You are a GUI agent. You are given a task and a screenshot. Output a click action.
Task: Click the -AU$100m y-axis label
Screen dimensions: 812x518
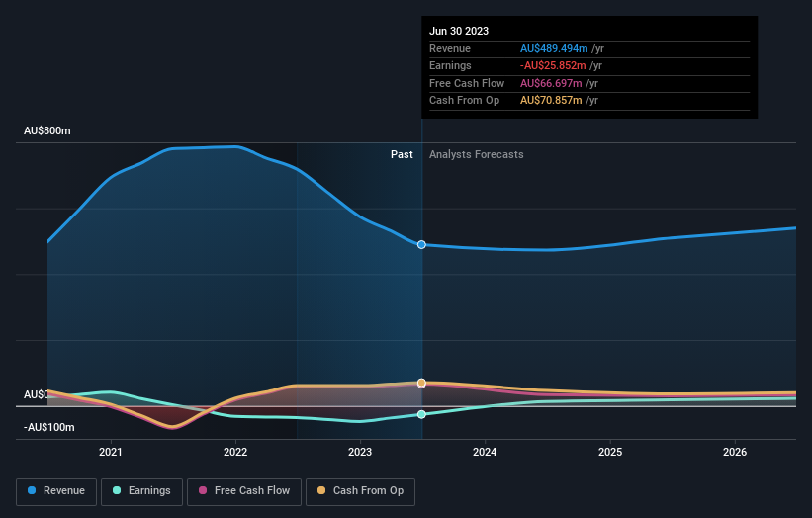(x=49, y=427)
